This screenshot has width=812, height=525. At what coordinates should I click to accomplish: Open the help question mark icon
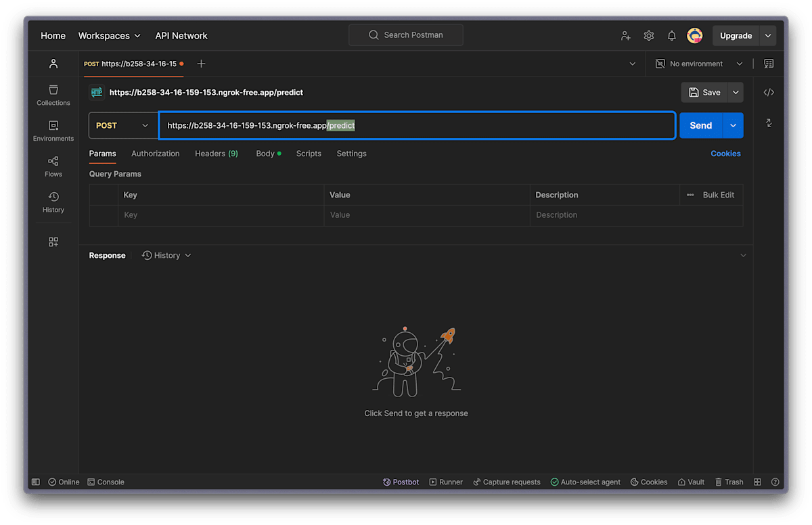pyautogui.click(x=775, y=482)
